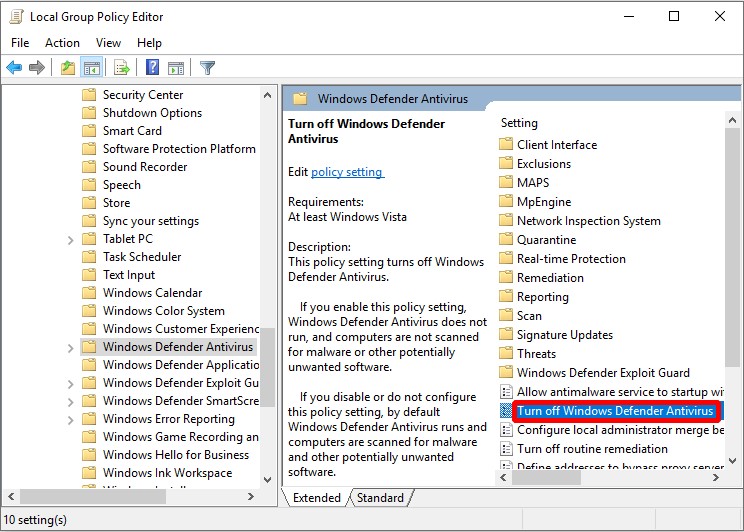This screenshot has height=532, width=744.
Task: Open Windows Defender Exploit Guard in settings list
Action: pos(603,373)
